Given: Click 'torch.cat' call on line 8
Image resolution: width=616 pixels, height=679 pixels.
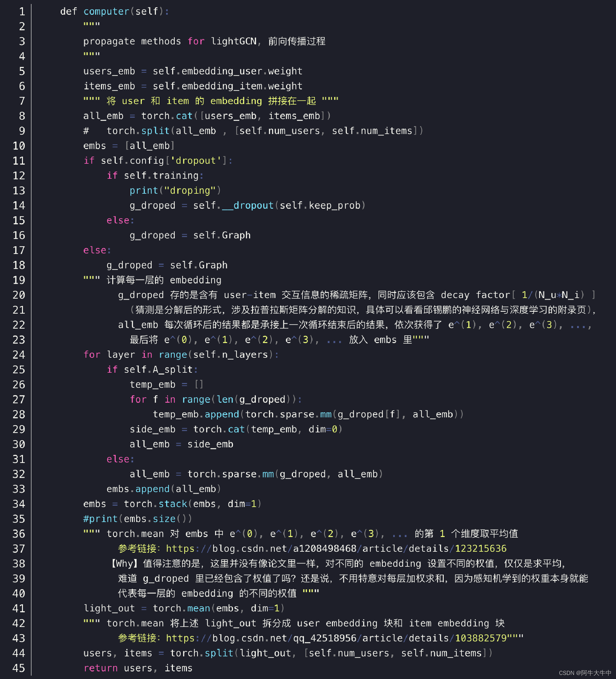Looking at the screenshot, I should [x=167, y=116].
